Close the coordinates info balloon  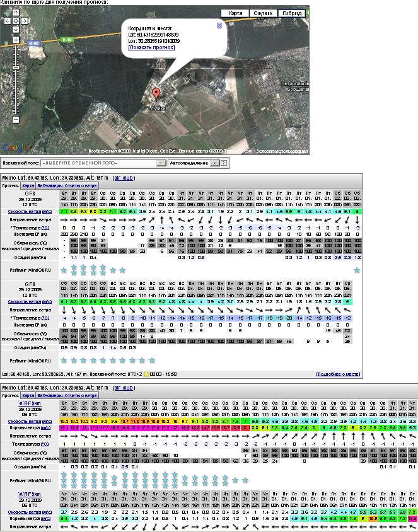pos(219,25)
